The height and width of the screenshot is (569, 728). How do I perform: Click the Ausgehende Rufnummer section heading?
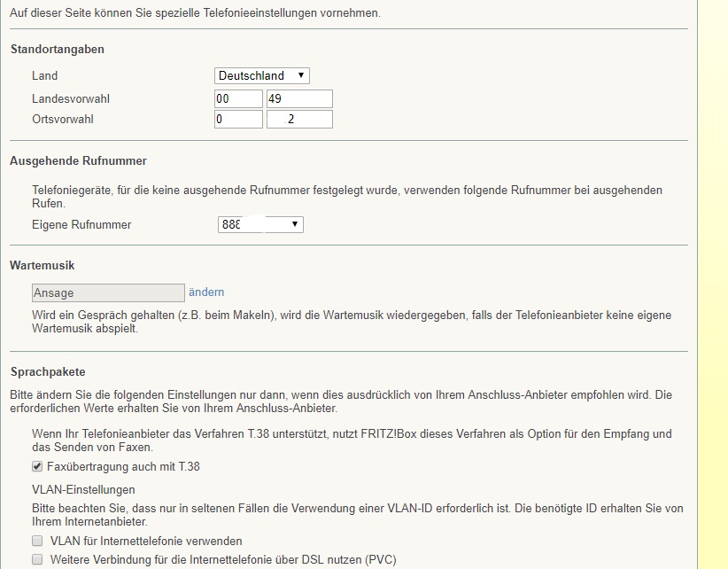(78, 161)
